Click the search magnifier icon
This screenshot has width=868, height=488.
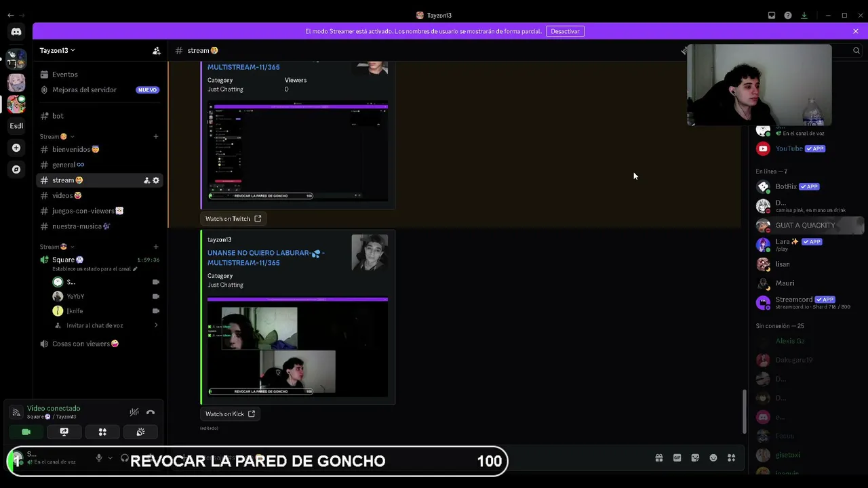856,50
